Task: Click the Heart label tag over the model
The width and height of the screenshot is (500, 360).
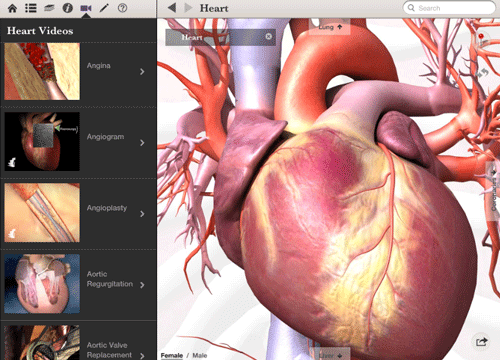Action: 220,37
